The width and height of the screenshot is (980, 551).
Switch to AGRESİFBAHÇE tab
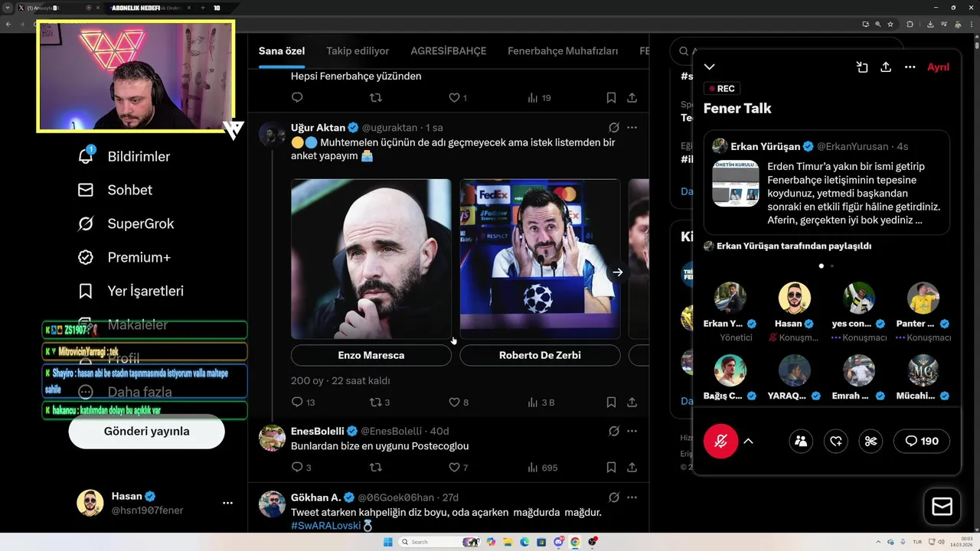449,51
